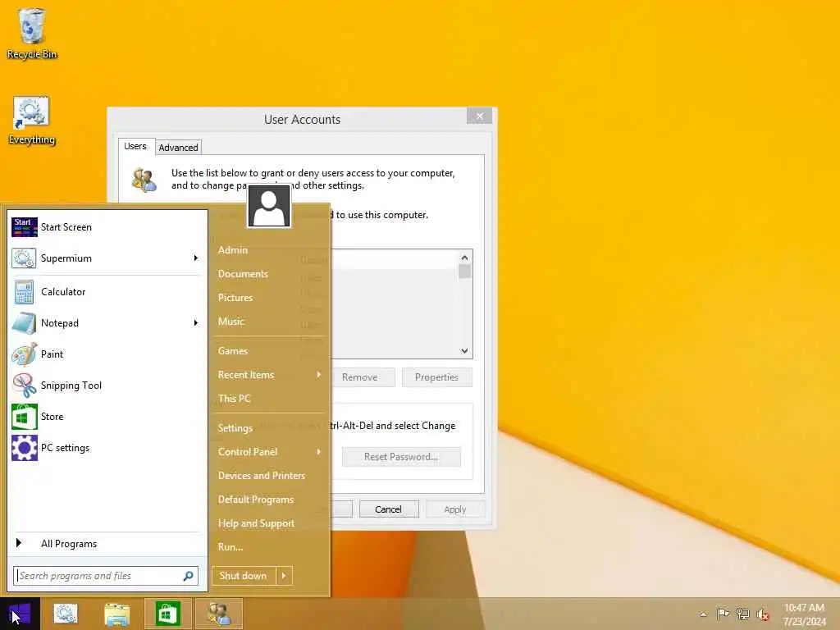840x630 pixels.
Task: Click the users icon in User Accounts dialog
Action: click(144, 180)
